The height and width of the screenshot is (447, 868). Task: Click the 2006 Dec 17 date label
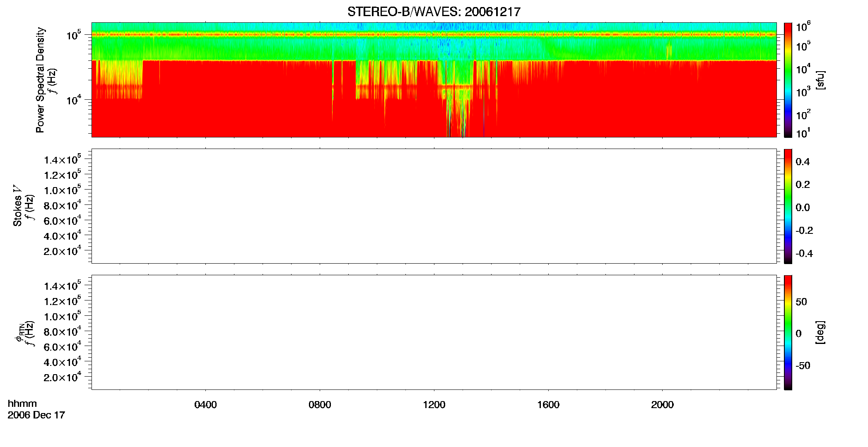[36, 415]
